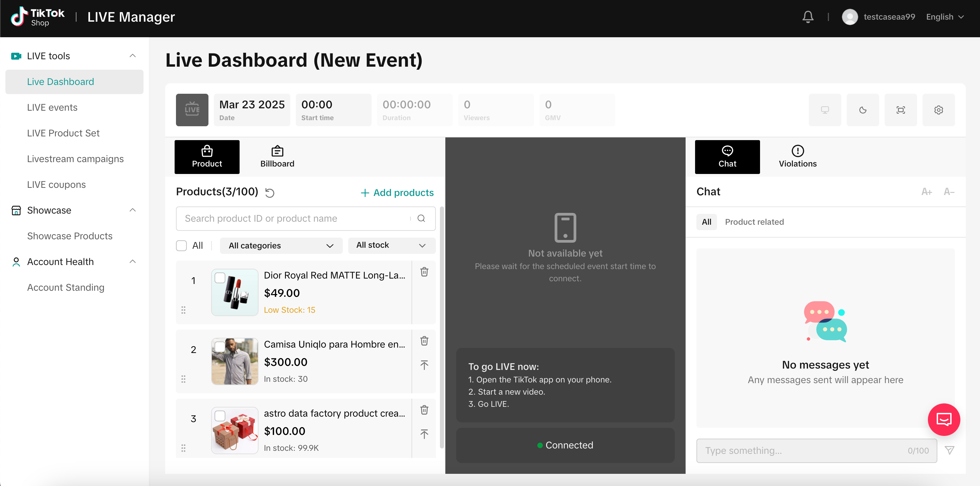Move Camisa Uniqlo product to top

pyautogui.click(x=424, y=365)
